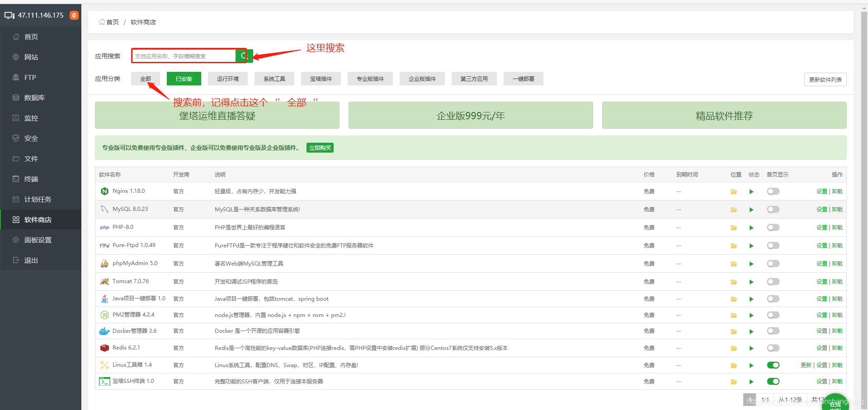Open folder location for PHP-8.0

(733, 228)
